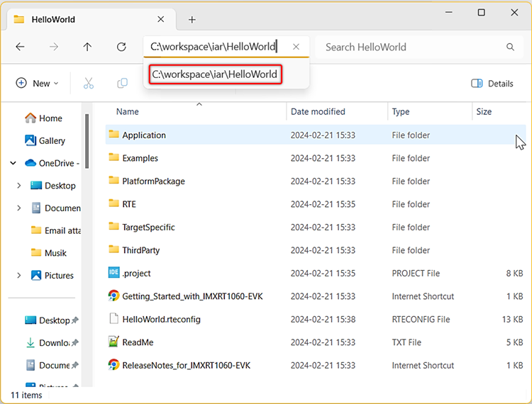Open the New dropdown menu

coord(37,83)
